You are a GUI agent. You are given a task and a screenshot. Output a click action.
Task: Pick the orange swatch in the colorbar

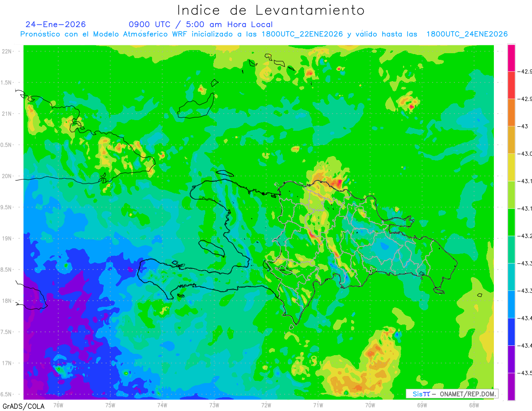(511, 112)
